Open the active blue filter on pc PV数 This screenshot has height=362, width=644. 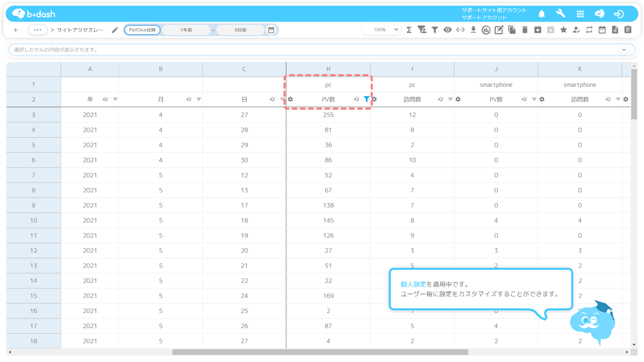point(366,99)
